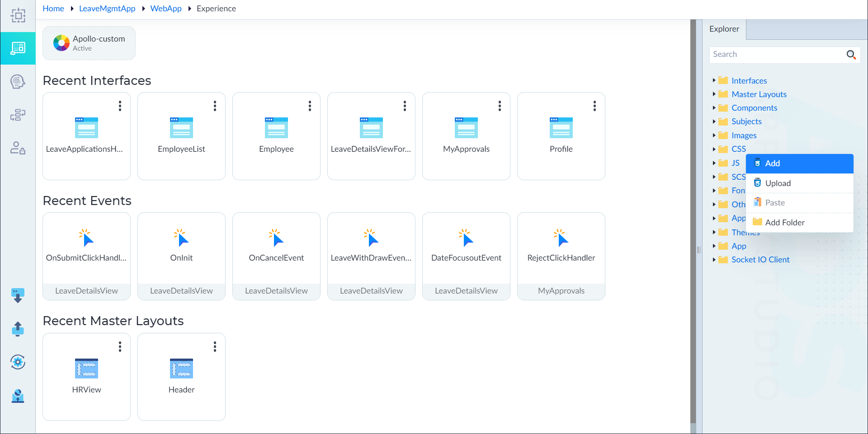This screenshot has width=868, height=434.
Task: Click the search magnifier icon in Explorer
Action: click(x=851, y=55)
